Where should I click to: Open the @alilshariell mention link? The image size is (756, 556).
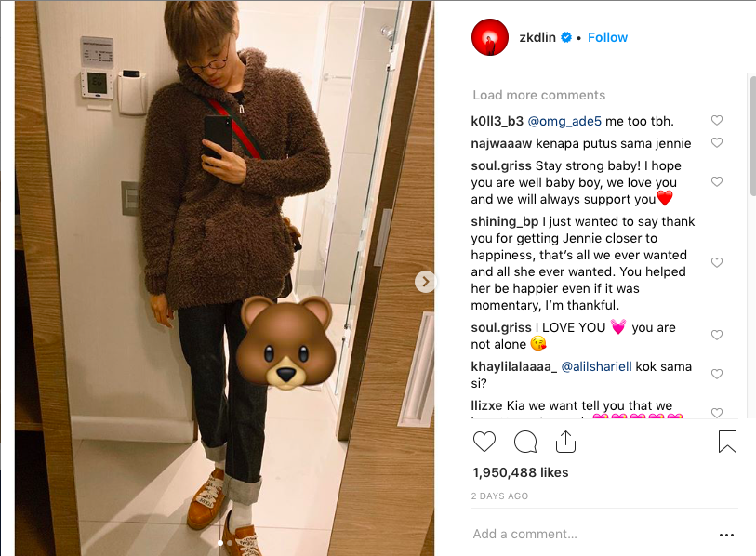pos(596,366)
